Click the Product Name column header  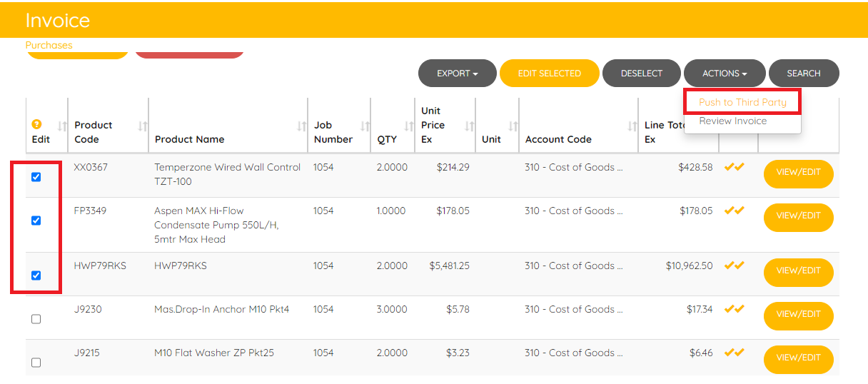pos(190,139)
